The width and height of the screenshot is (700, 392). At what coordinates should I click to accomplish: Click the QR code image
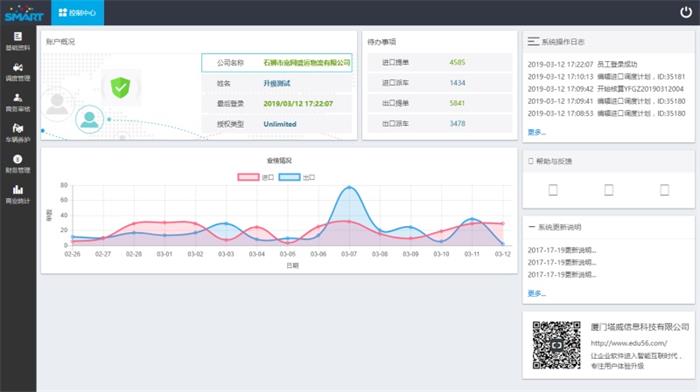pos(556,345)
